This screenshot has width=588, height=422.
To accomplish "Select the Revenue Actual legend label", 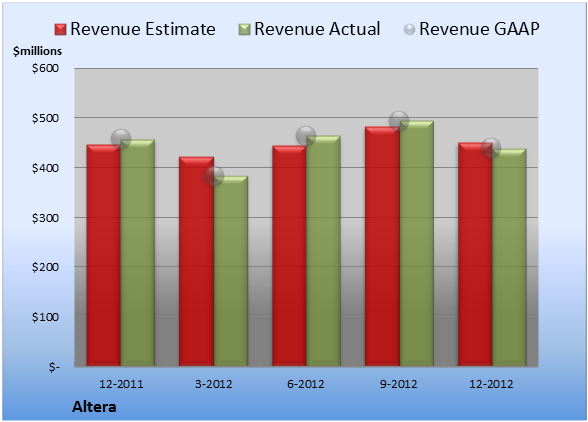I will (x=317, y=29).
